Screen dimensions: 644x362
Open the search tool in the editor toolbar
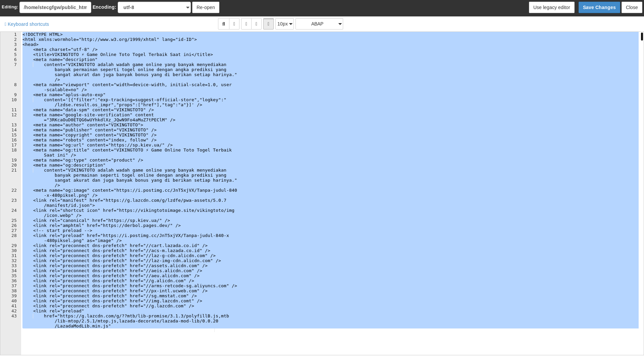224,24
